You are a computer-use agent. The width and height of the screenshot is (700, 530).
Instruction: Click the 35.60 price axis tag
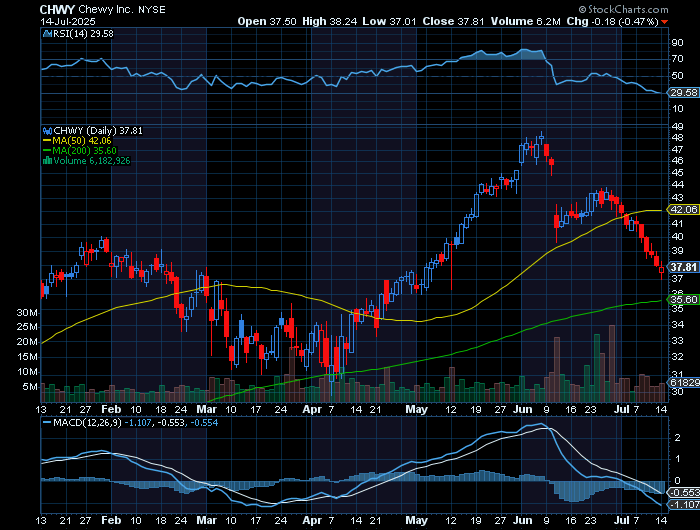[683, 300]
